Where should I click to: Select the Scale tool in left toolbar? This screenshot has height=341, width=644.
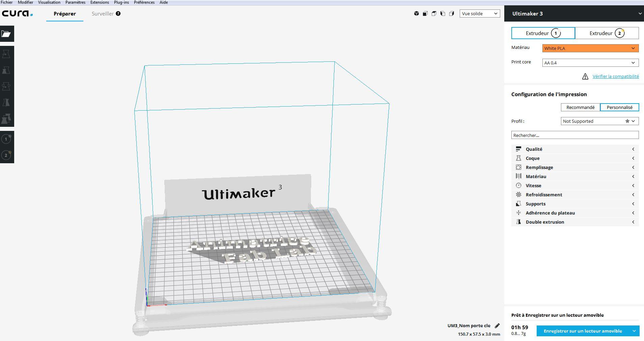point(6,70)
